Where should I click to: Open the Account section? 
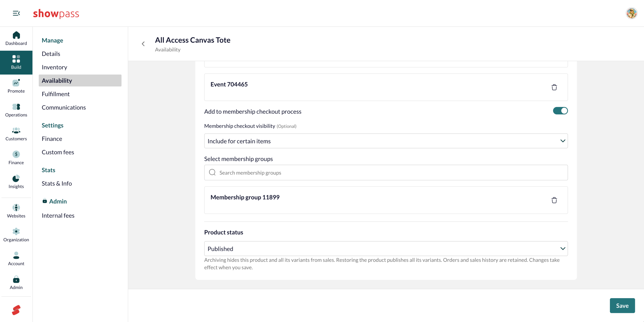coord(16,259)
